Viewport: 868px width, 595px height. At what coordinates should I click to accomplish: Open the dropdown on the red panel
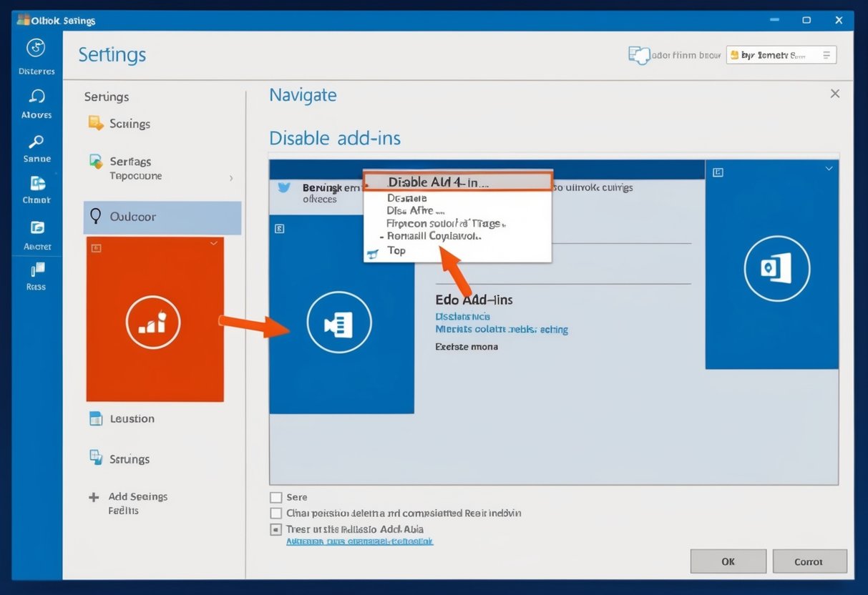(213, 242)
